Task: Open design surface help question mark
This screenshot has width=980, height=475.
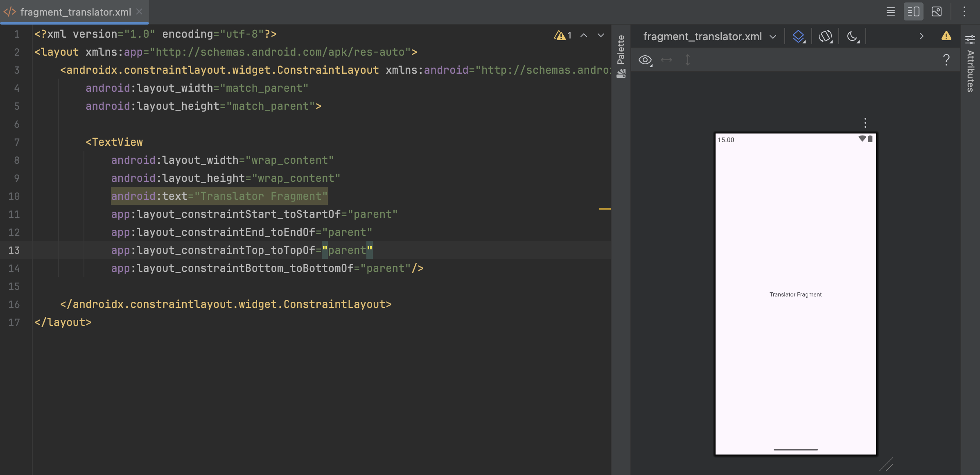Action: [x=946, y=60]
